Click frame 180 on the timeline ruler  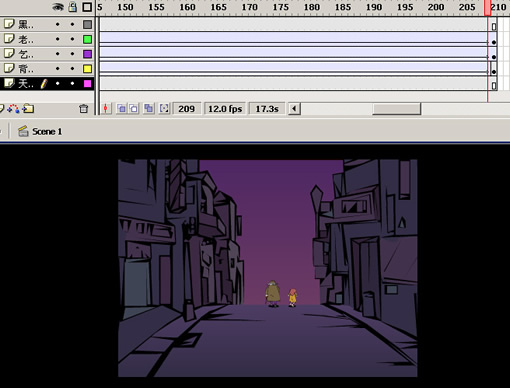pos(311,7)
